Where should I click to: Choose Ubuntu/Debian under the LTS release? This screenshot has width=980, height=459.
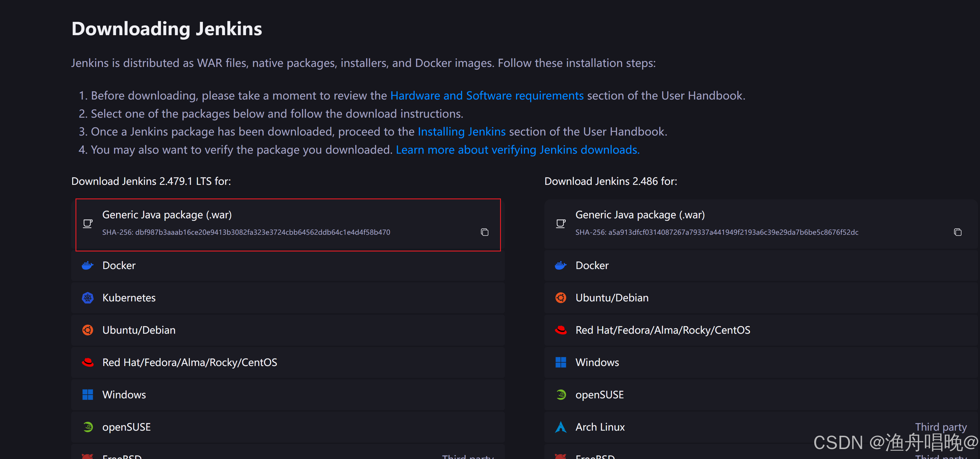tap(288, 330)
